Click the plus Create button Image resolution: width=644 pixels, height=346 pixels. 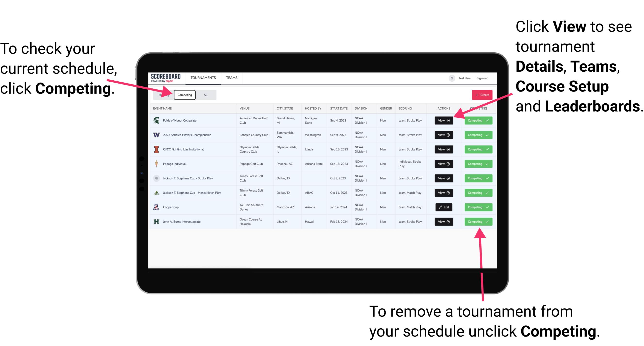click(482, 95)
